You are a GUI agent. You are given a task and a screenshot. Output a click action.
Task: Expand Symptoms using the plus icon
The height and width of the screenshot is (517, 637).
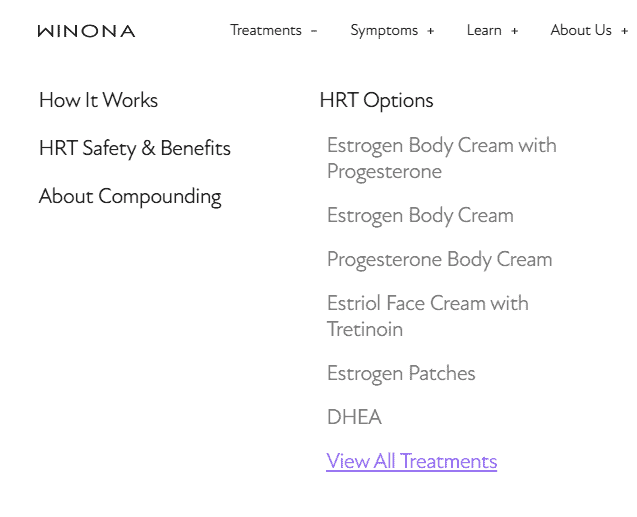[431, 31]
